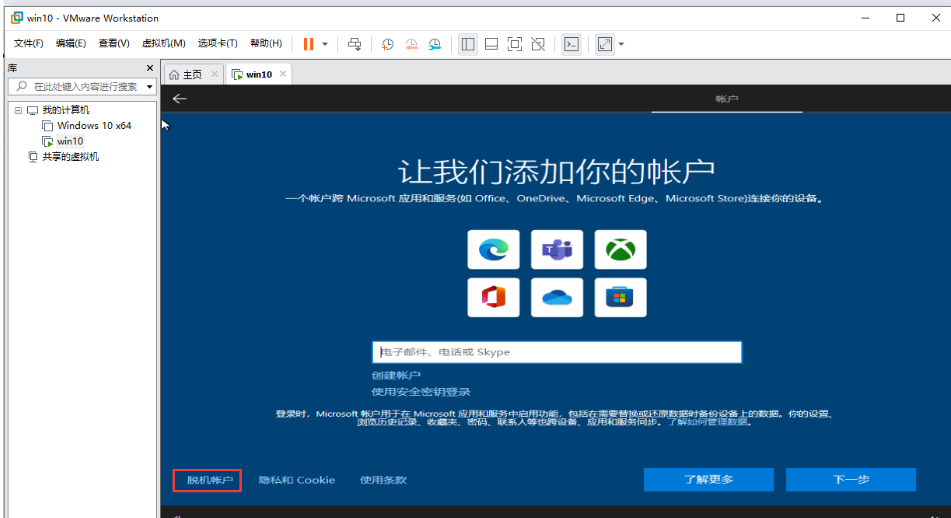This screenshot has height=518, width=951.
Task: Click the email, phone or Skype field
Action: click(557, 352)
